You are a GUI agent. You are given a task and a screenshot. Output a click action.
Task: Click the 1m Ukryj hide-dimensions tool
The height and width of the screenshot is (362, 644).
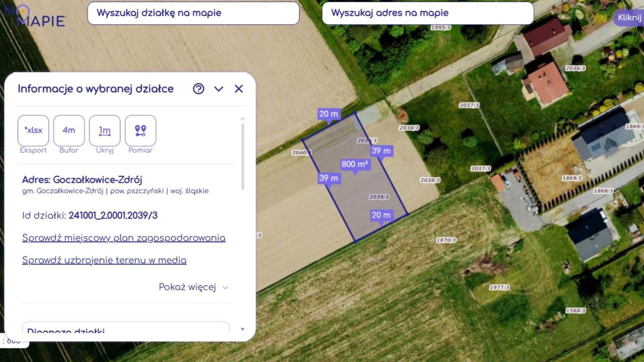[x=105, y=130]
